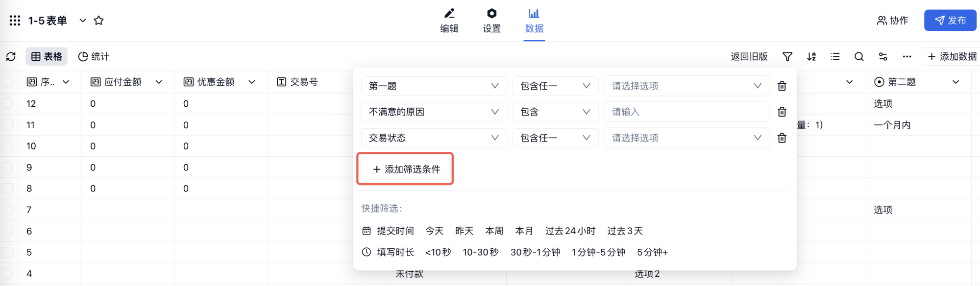Apply duration filter 10-30秒
Image resolution: width=980 pixels, height=286 pixels.
coord(481,252)
